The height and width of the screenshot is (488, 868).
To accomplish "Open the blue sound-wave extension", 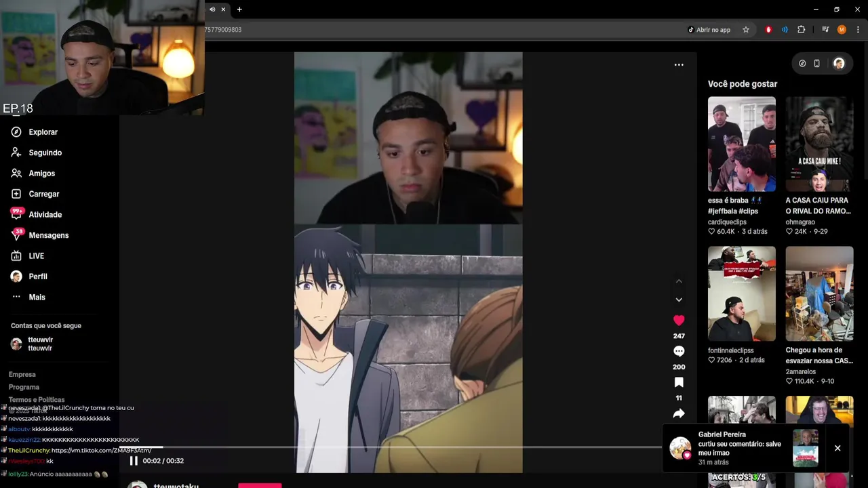I will point(785,30).
